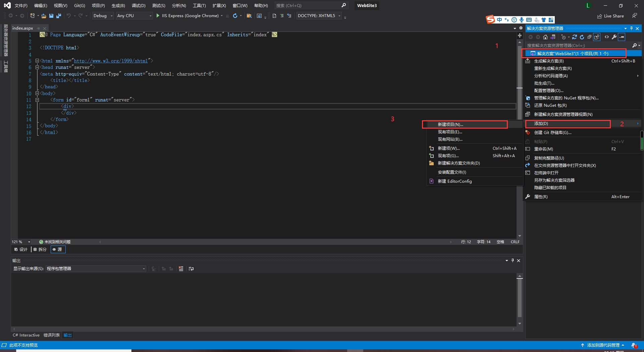Image resolution: width=644 pixels, height=352 pixels.
Task: Click Refresh icon in Solution Explorer
Action: (582, 37)
